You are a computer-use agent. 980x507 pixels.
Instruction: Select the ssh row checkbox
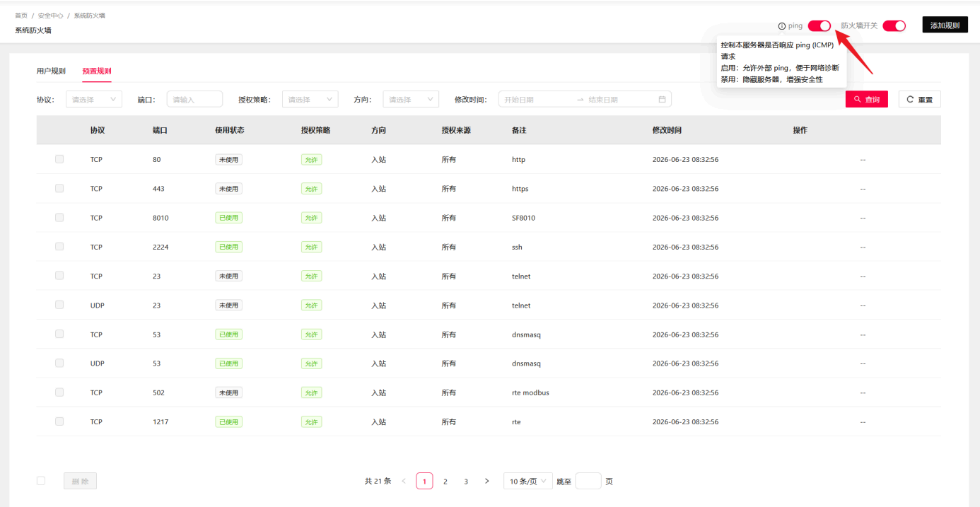click(x=59, y=246)
